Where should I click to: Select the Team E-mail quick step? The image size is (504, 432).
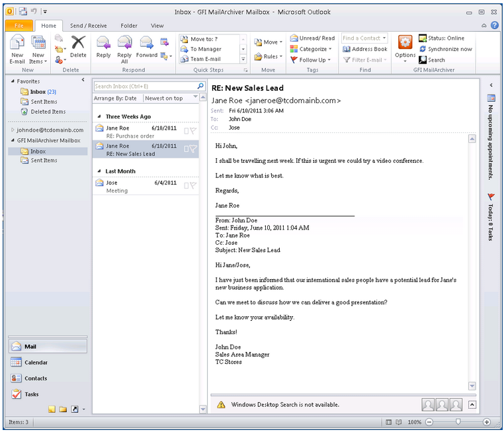click(x=209, y=59)
